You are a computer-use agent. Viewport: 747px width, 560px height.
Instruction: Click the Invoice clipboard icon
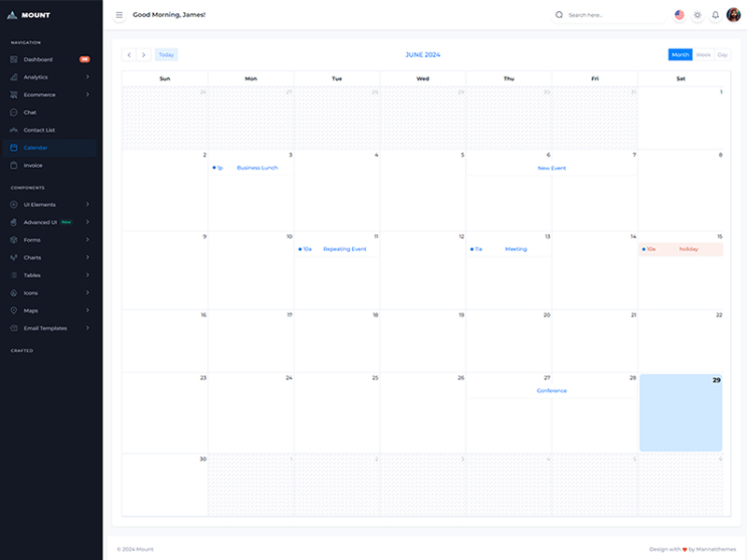[x=14, y=165]
